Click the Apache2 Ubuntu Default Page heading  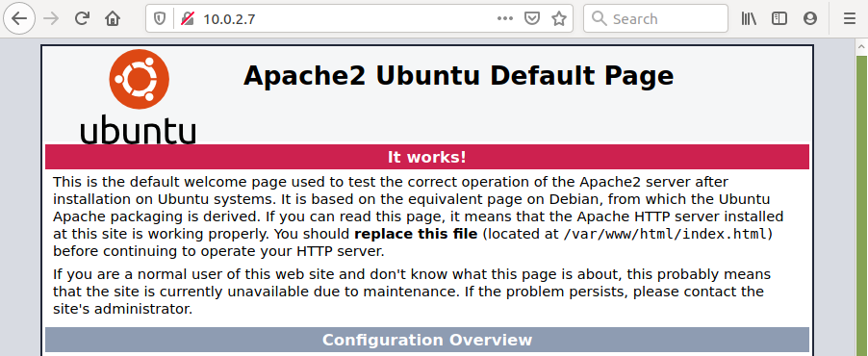pyautogui.click(x=458, y=76)
